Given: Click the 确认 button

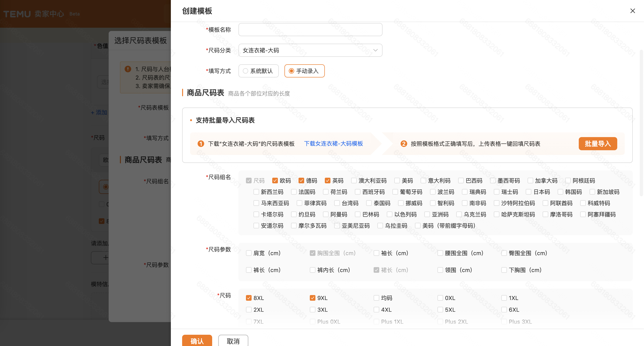Looking at the screenshot, I should point(197,341).
